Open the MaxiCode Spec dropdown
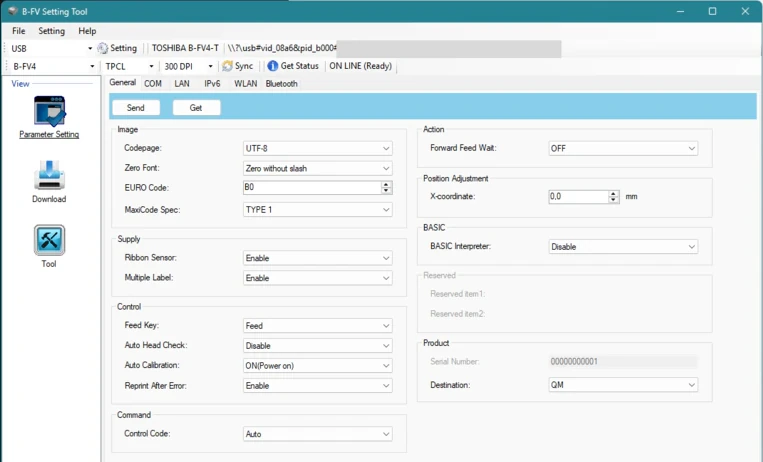 click(318, 210)
